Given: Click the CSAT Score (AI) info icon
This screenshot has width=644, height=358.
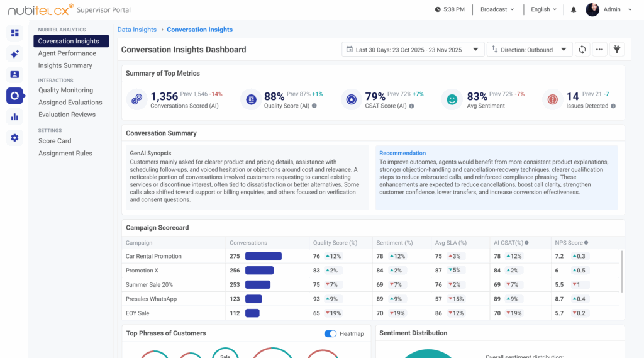Looking at the screenshot, I should (x=411, y=106).
